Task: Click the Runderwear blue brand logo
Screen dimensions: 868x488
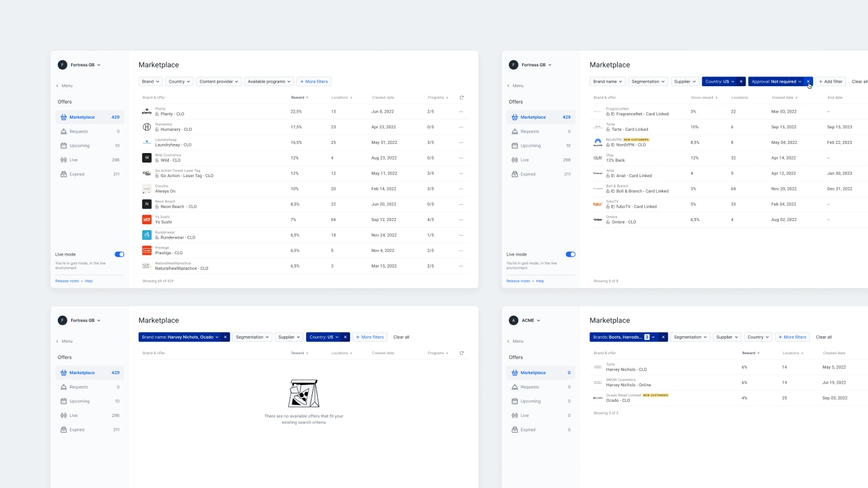Action: [x=146, y=235]
